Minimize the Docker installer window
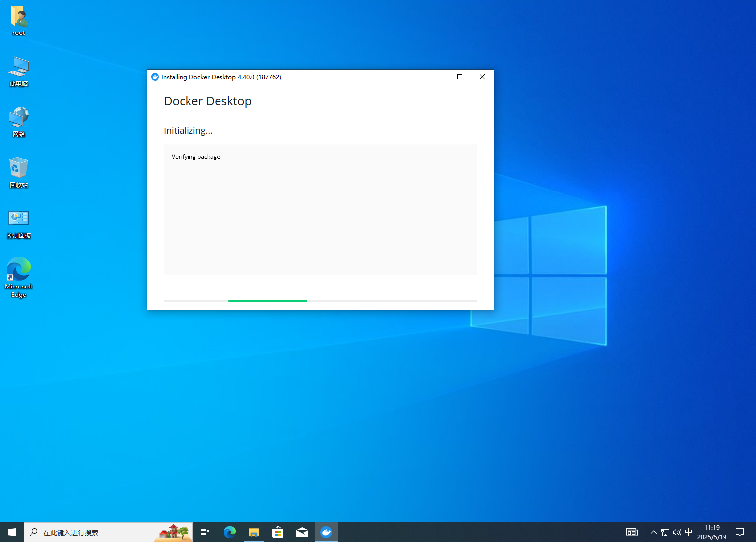756x542 pixels. [437, 77]
